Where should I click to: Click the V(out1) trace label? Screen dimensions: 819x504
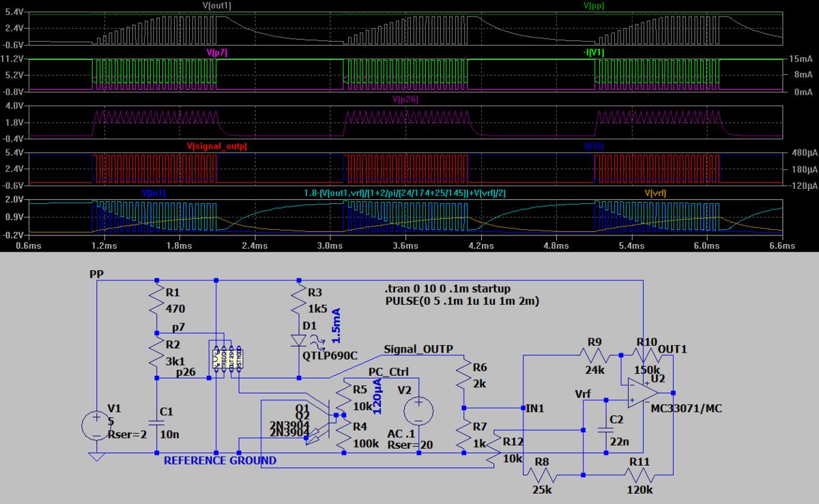220,5
